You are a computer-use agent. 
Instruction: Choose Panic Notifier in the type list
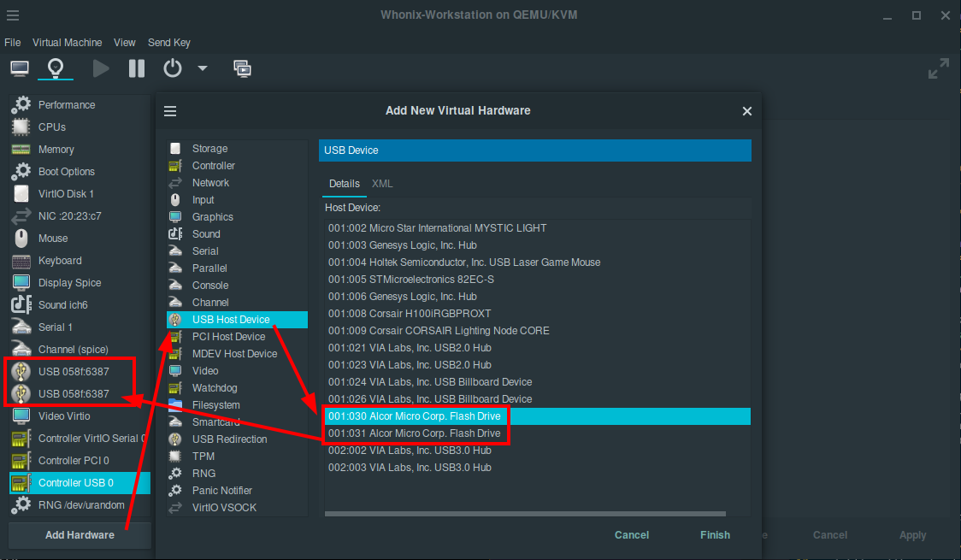coord(237,491)
